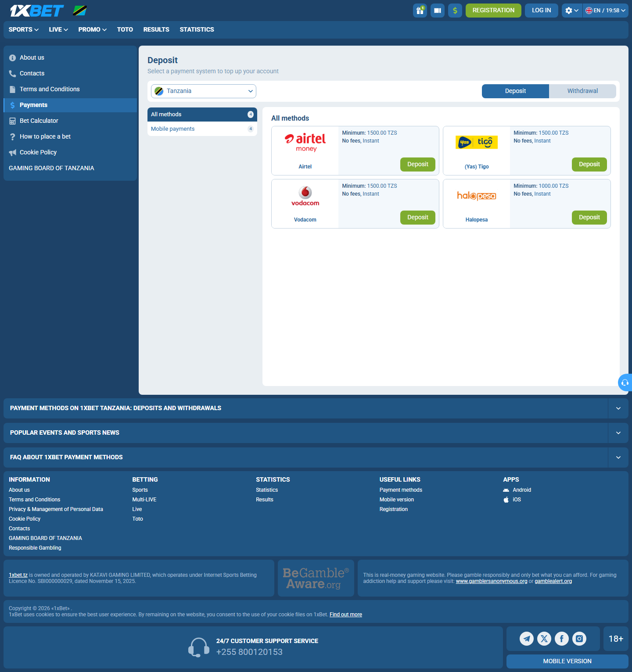
Task: Click the Vodacom logo
Action: [305, 196]
